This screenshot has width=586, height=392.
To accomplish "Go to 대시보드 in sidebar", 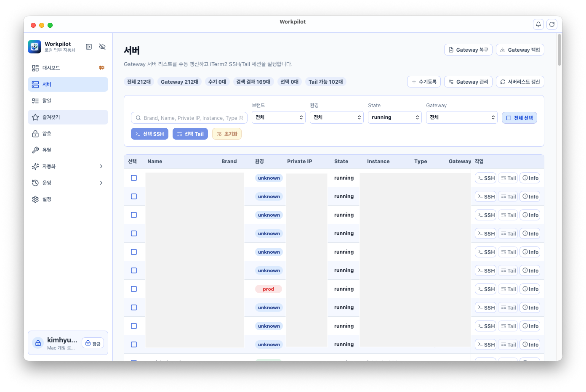I will click(x=68, y=68).
